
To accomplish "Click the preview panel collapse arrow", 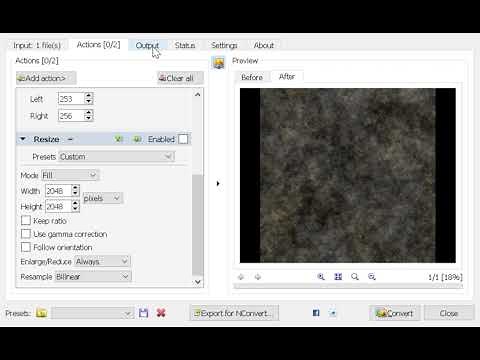I will (x=218, y=183).
